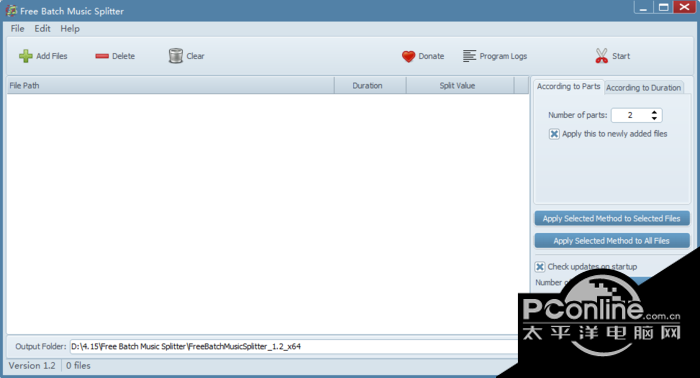Screen dimensions: 700x378
Task: Click the green plus Add Files icon
Action: (25, 56)
